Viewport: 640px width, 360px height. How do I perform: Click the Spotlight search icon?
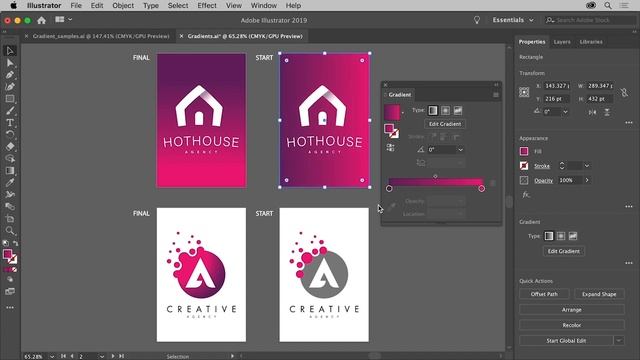coord(608,5)
